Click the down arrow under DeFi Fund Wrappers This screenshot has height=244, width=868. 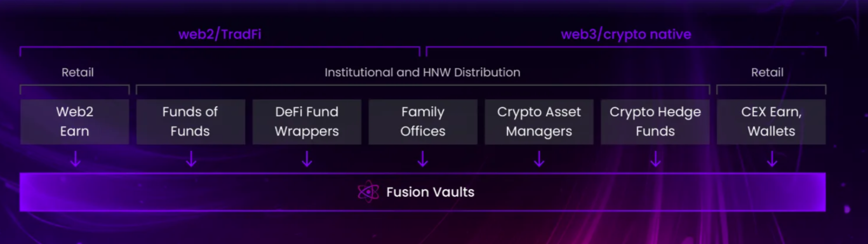(307, 159)
